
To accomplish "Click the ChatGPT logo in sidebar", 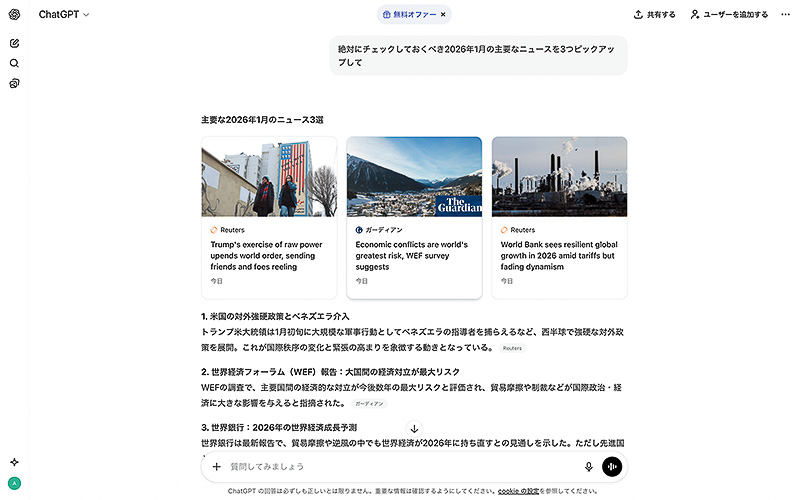I will [14, 15].
